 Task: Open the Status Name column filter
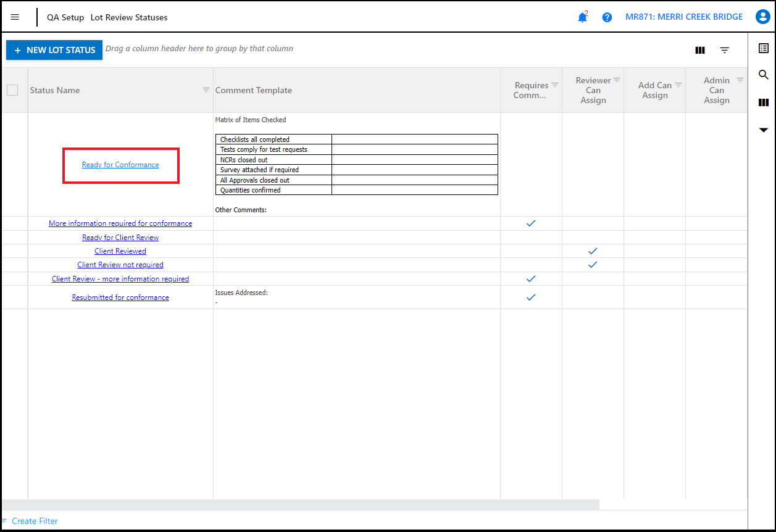click(x=206, y=89)
